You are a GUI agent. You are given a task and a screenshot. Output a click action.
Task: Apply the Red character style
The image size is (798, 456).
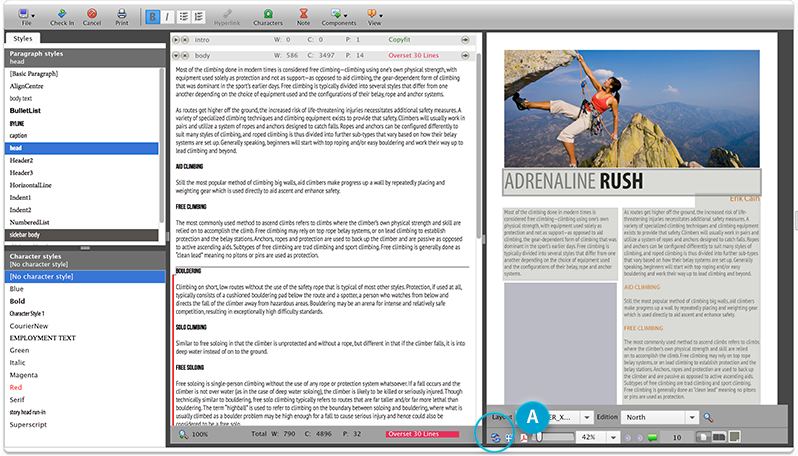point(16,384)
